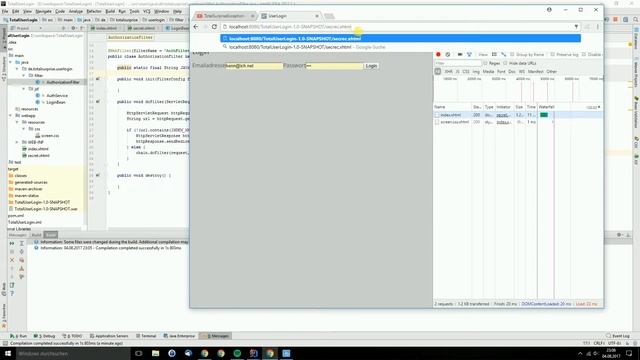
Task: Select the index.xhtml network request row
Action: click(517, 115)
